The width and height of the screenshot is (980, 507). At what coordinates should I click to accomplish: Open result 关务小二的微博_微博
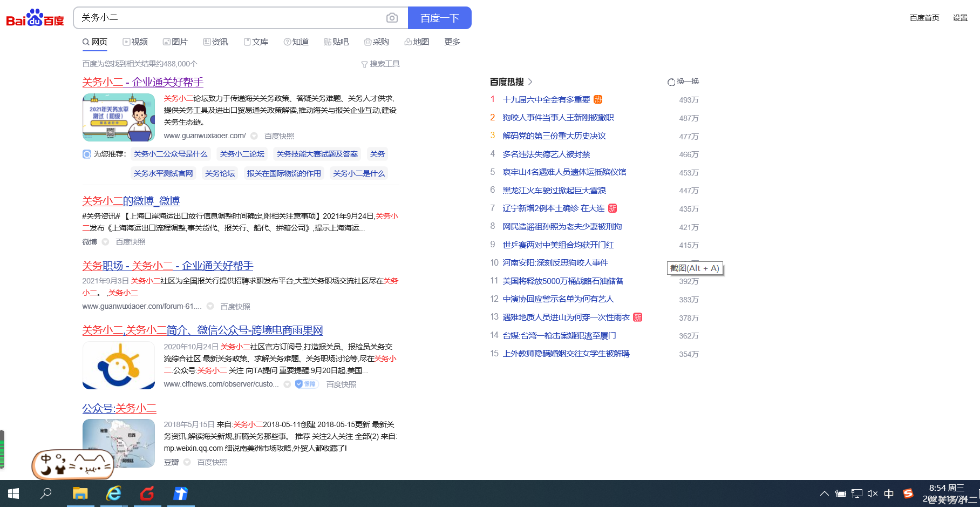point(131,201)
